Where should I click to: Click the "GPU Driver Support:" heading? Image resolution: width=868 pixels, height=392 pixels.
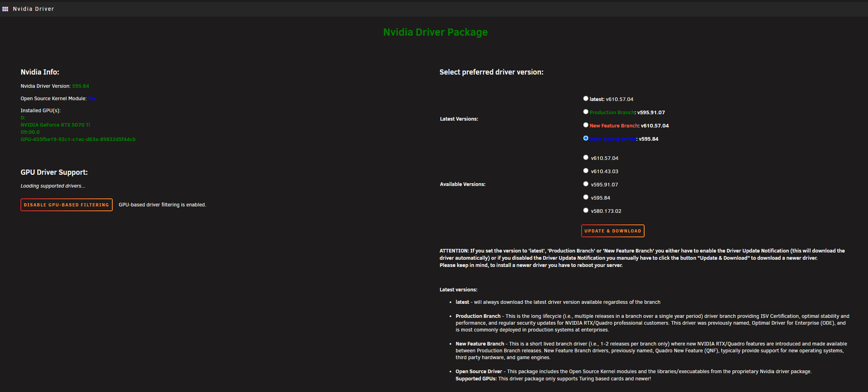tap(54, 172)
